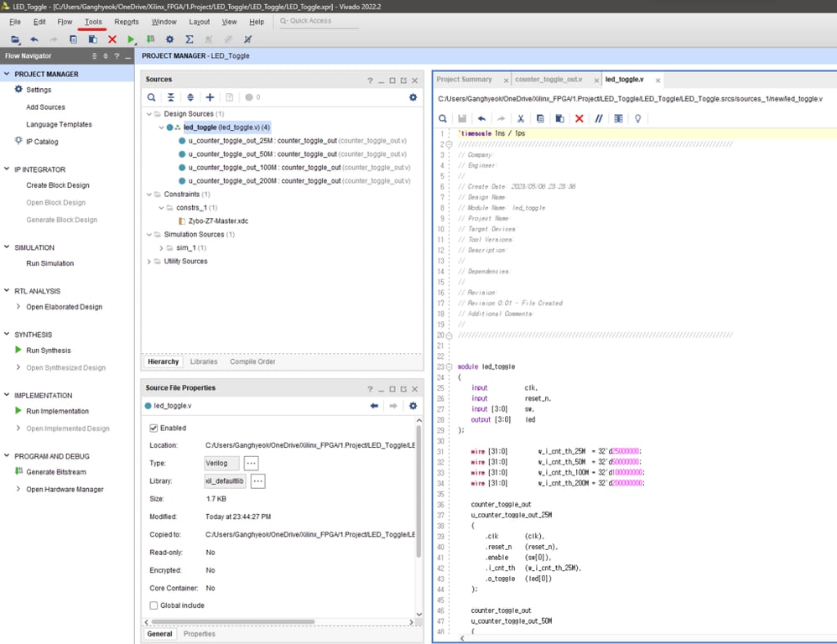Click the search icon in Sources panel
Screen dimensions: 837x644
click(x=152, y=97)
